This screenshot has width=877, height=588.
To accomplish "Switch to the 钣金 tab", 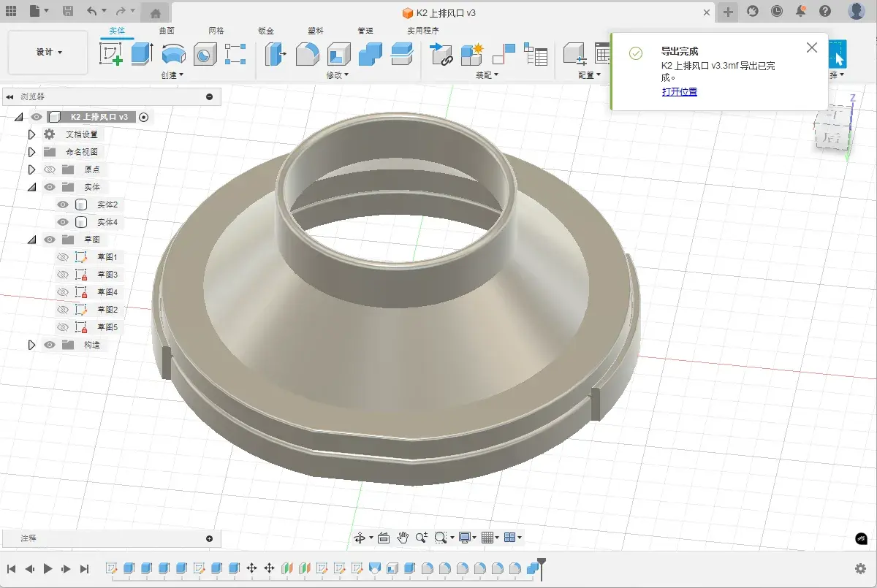I will coord(266,31).
